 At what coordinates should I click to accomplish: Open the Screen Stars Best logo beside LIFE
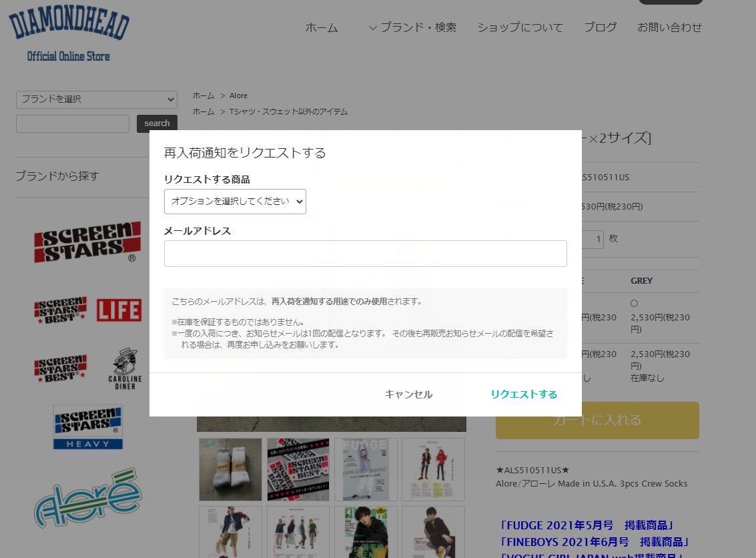click(60, 310)
